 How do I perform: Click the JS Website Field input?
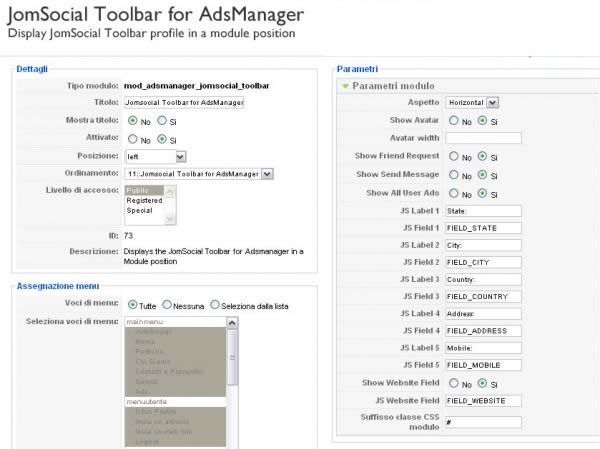tap(483, 401)
